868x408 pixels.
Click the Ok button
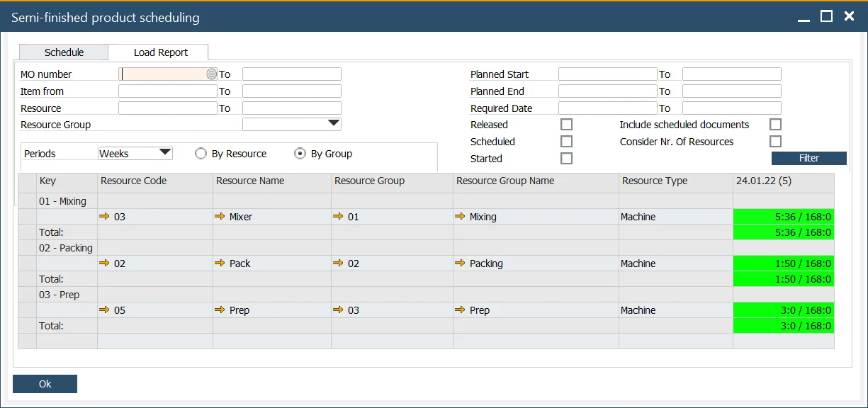(45, 384)
